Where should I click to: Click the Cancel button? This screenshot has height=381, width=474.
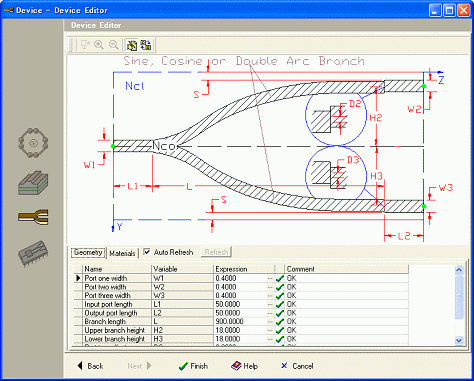click(297, 366)
